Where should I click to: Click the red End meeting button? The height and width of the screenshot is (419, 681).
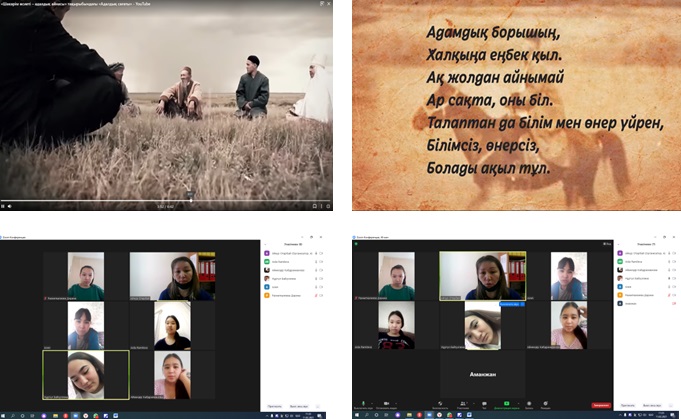601,405
